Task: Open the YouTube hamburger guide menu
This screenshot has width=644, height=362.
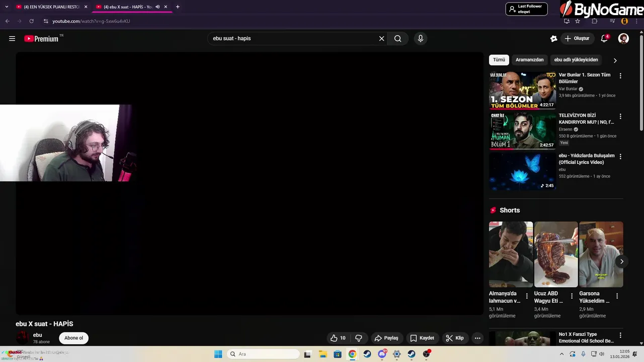Action: point(12,39)
